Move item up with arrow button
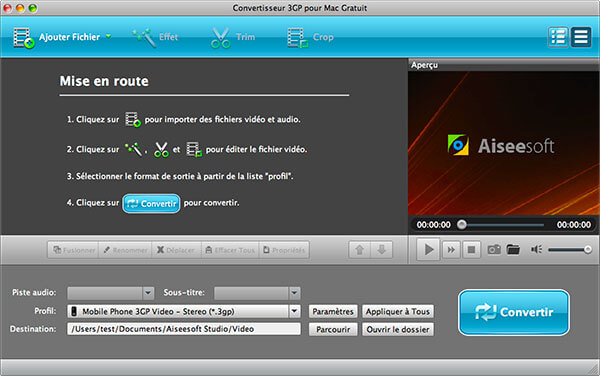 (x=360, y=250)
